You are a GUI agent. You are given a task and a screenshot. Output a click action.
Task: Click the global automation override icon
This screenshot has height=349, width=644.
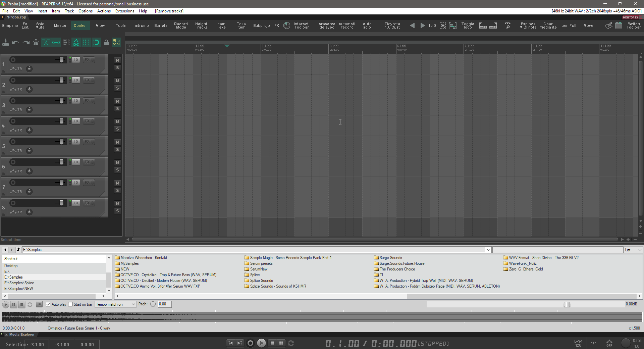pos(609,343)
